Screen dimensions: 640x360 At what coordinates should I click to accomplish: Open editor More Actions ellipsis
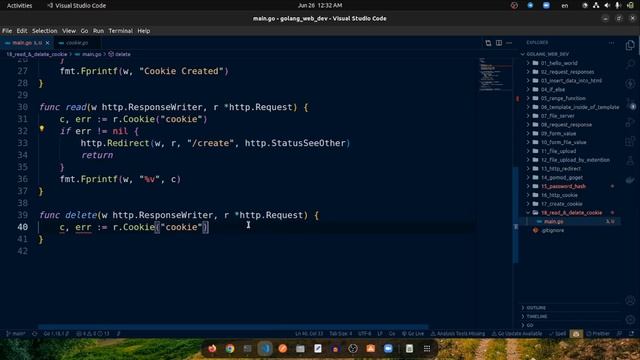click(x=509, y=43)
